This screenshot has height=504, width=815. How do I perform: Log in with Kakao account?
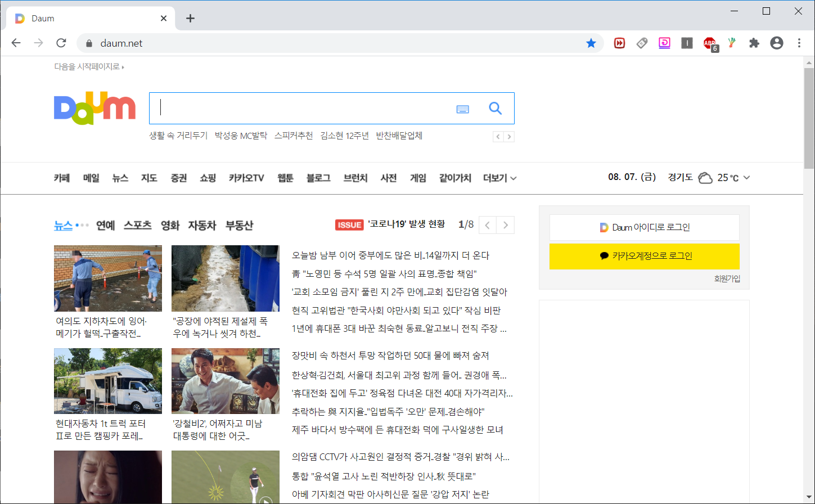pos(645,256)
